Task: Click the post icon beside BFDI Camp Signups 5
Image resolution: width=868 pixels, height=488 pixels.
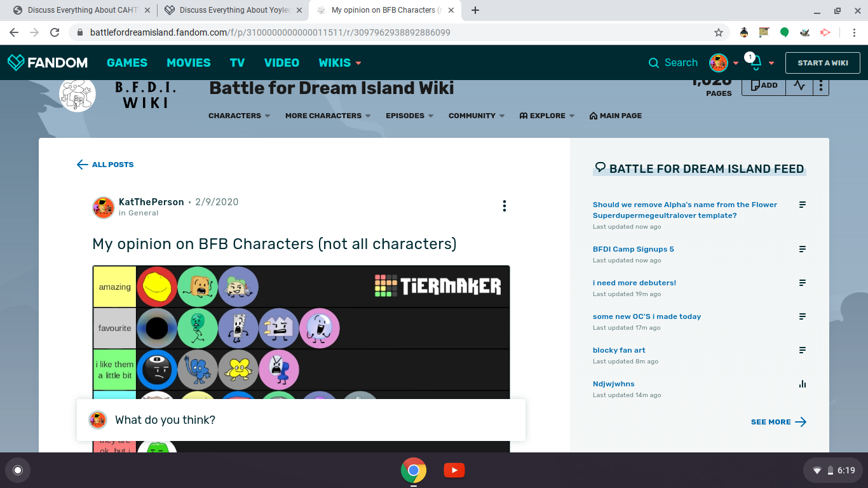Action: pos(803,249)
